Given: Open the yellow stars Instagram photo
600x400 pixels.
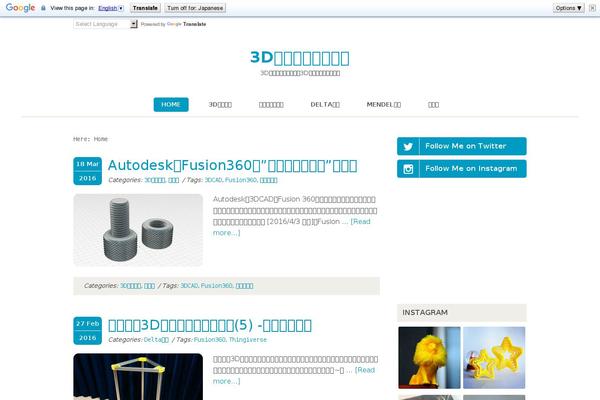Looking at the screenshot, I should [x=494, y=358].
